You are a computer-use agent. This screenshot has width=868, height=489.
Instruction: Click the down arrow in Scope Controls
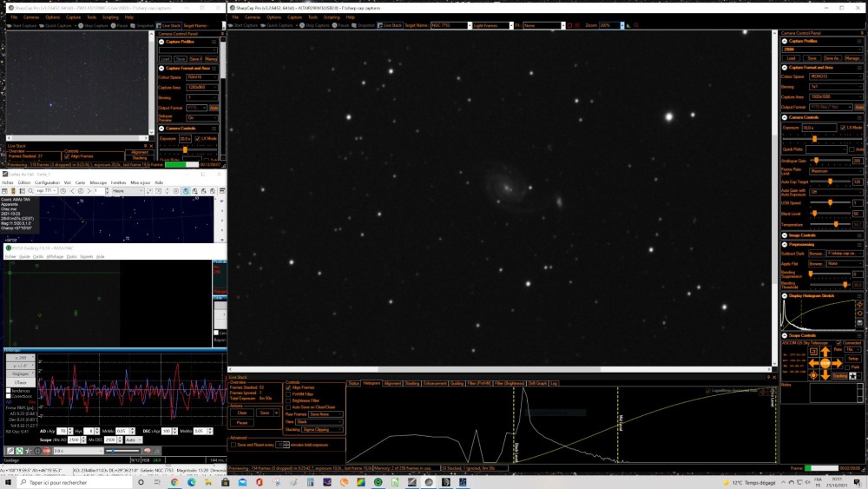pyautogui.click(x=825, y=375)
